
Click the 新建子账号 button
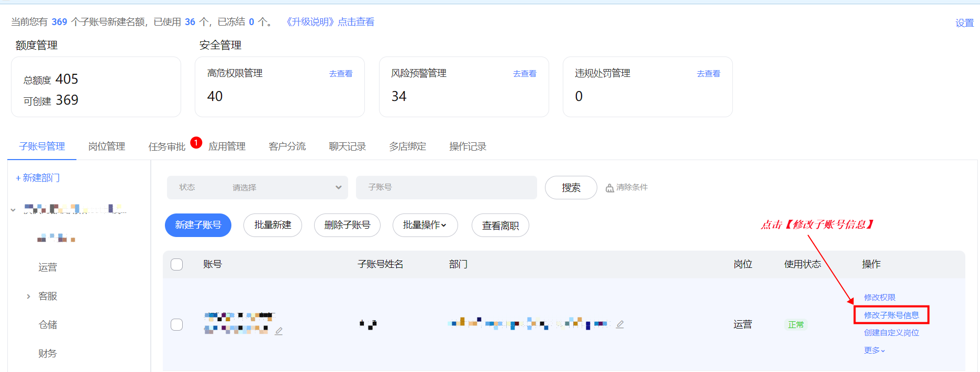198,225
